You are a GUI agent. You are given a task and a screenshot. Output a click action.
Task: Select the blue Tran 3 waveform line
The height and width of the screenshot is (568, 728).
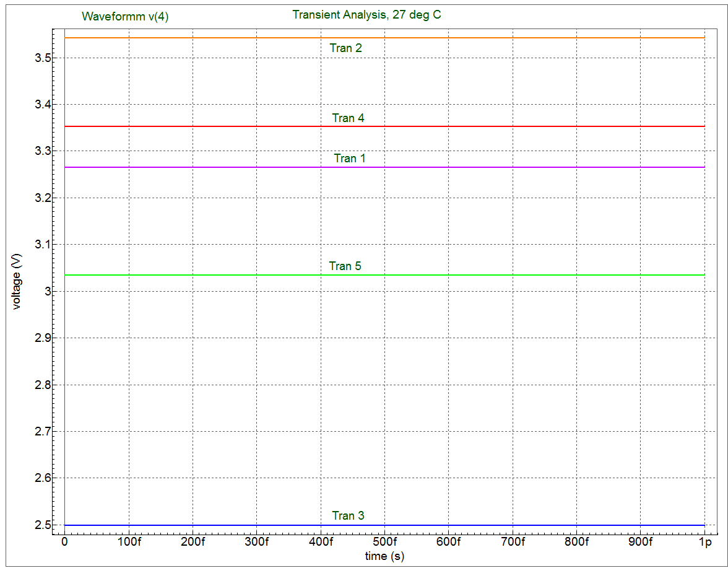click(x=384, y=525)
